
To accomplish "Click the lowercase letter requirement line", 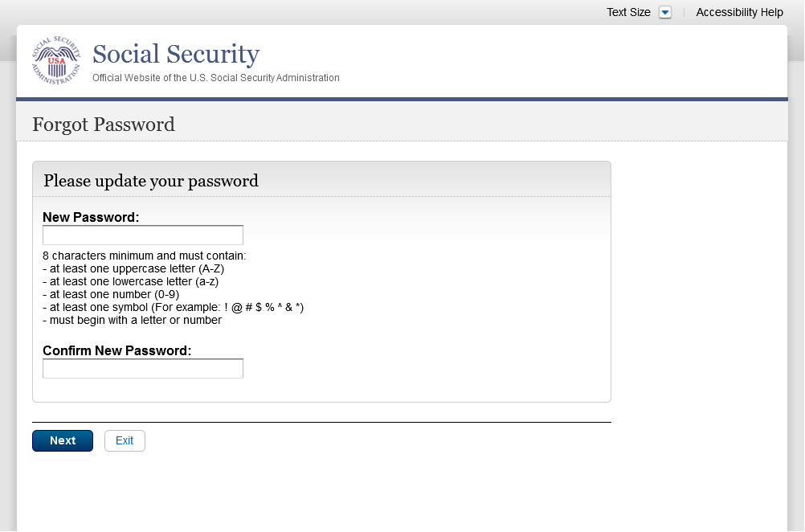I will (130, 281).
